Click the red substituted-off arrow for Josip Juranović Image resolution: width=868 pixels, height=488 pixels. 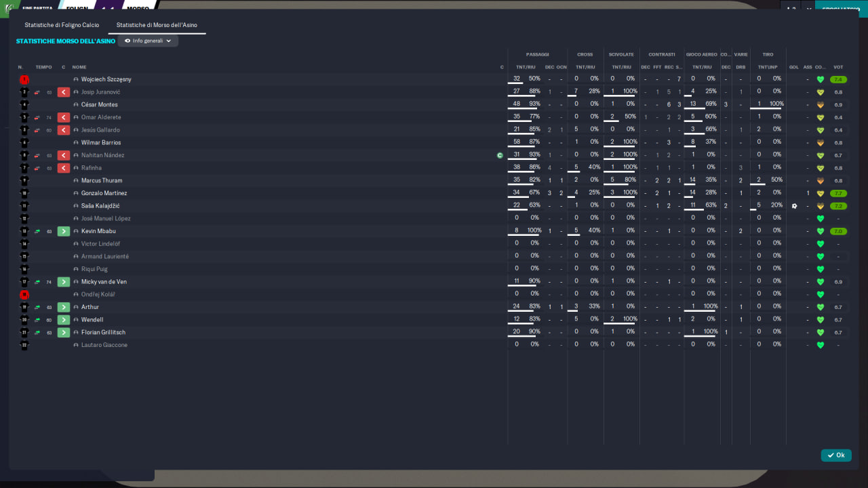[64, 92]
